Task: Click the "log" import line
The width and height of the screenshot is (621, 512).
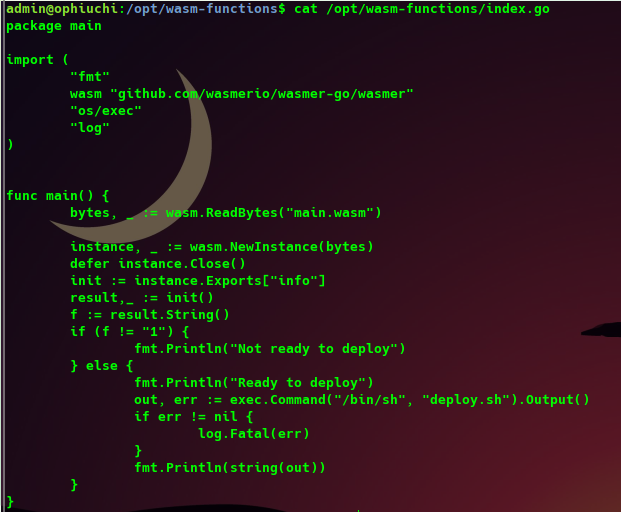Action: click(x=90, y=128)
